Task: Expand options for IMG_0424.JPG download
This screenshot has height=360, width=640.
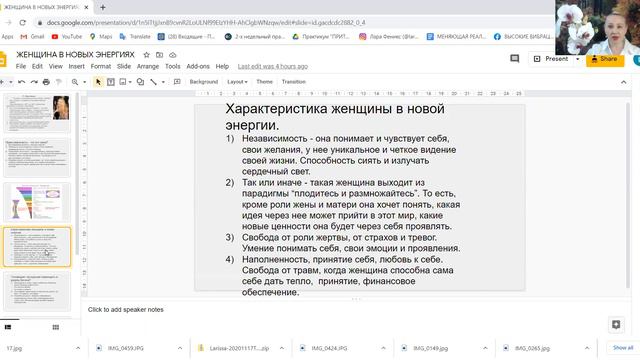Action: click(x=384, y=348)
